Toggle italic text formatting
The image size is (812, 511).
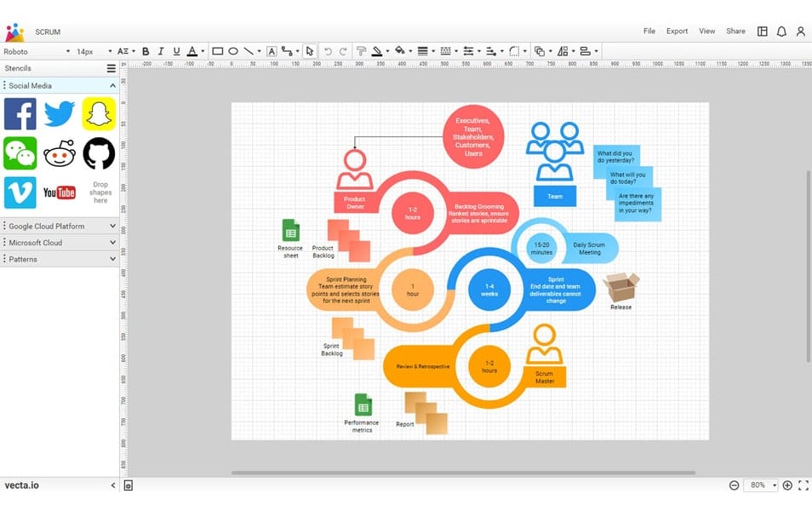pos(161,51)
